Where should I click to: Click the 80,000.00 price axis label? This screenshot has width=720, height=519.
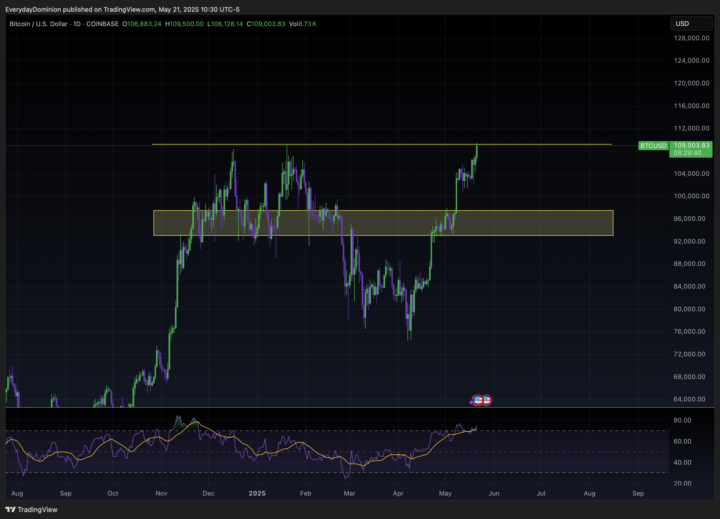(x=689, y=309)
